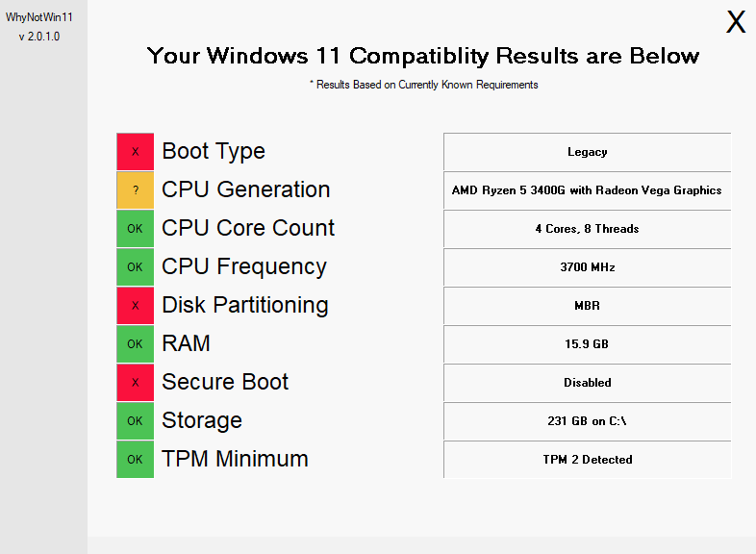The width and height of the screenshot is (756, 554).
Task: Select the green OK badge for CPU Core Count
Action: point(135,229)
